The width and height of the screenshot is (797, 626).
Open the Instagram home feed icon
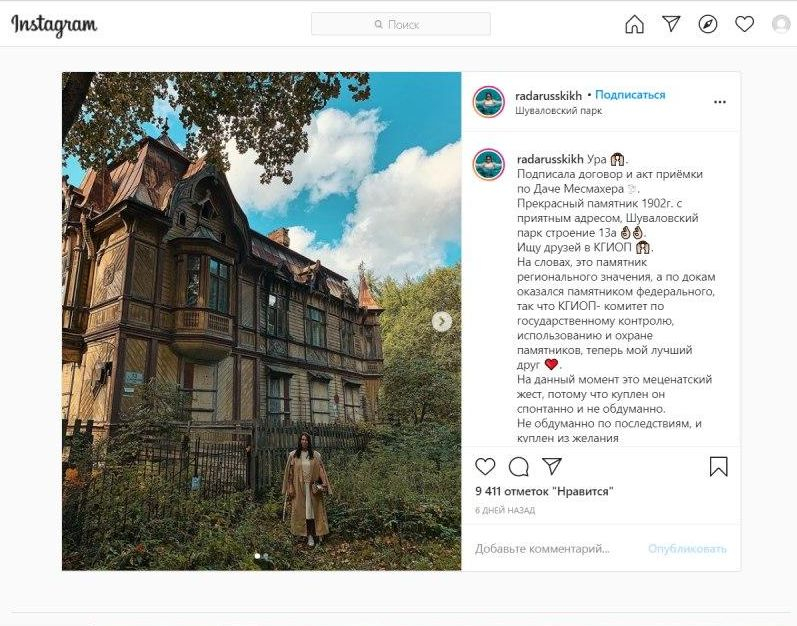634,24
